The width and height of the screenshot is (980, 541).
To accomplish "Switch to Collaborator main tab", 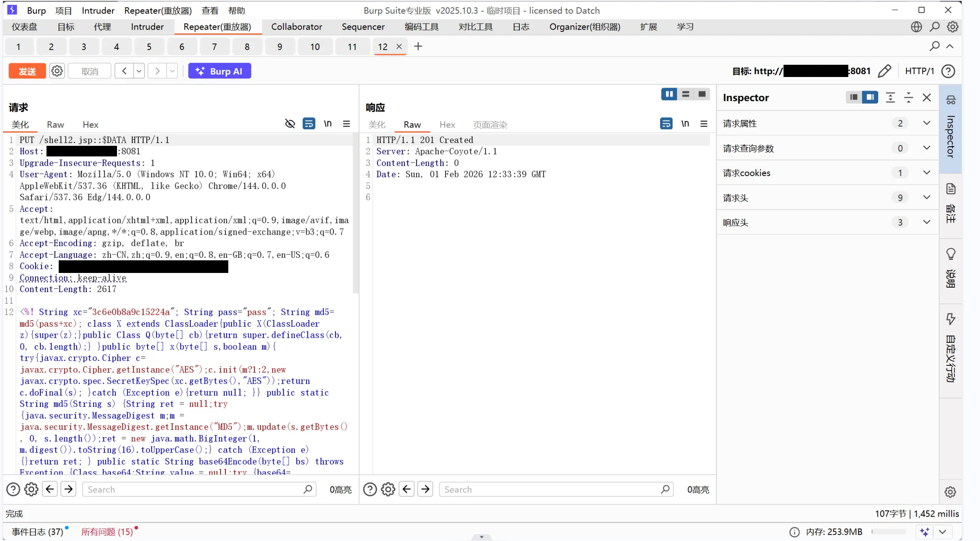I will click(x=297, y=27).
